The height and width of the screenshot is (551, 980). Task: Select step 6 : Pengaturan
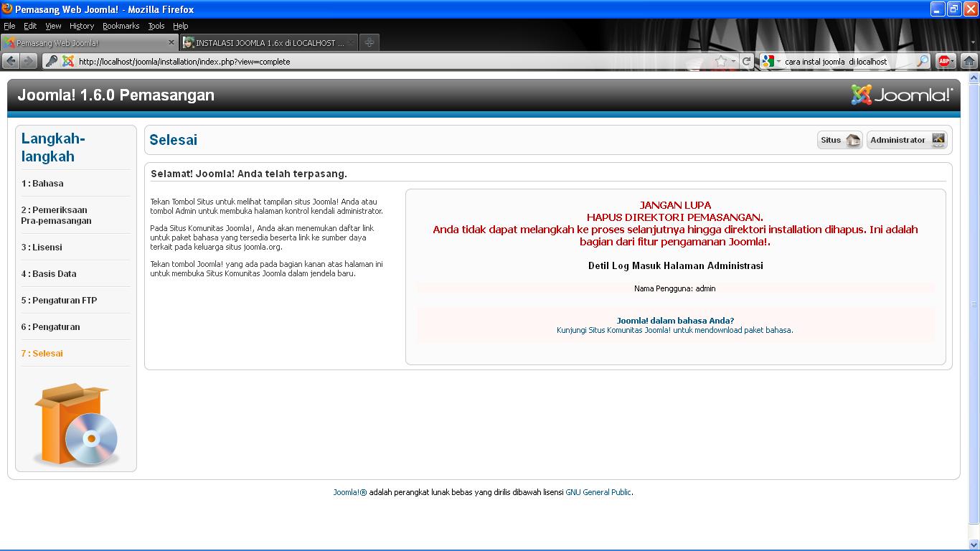(50, 326)
